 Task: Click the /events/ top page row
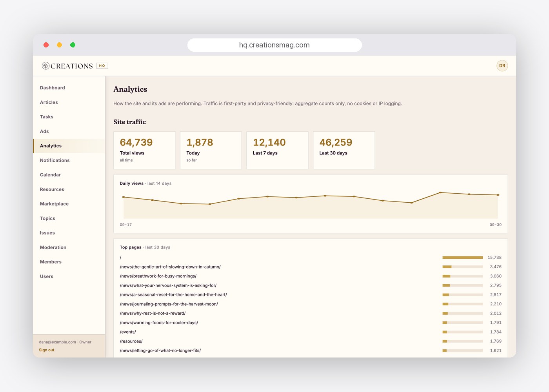pos(311,332)
